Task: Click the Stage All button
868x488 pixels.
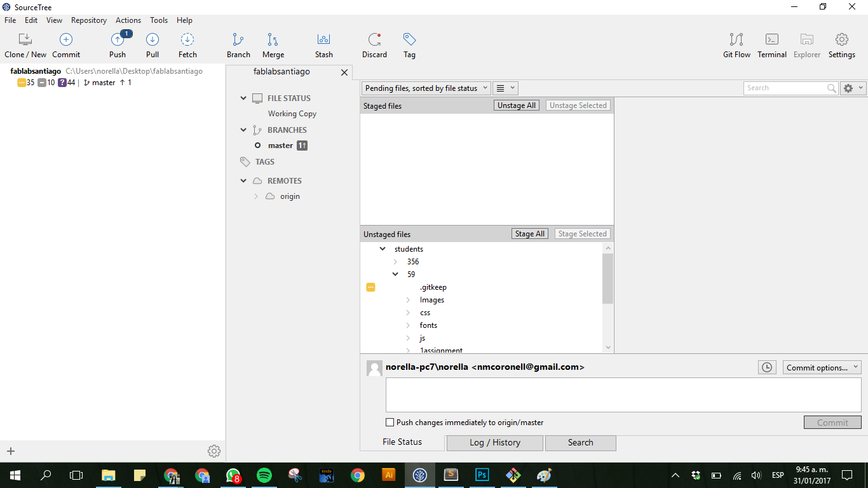Action: (529, 234)
